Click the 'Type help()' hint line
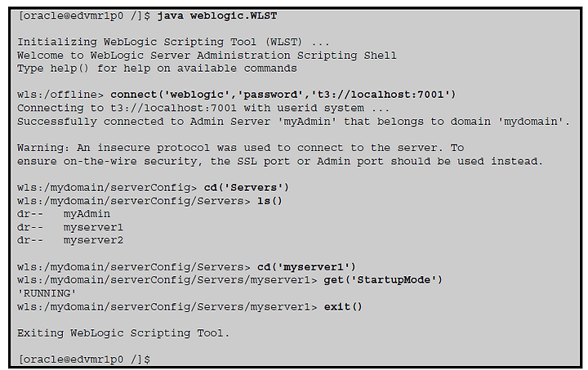This screenshot has width=588, height=370. coord(157,69)
